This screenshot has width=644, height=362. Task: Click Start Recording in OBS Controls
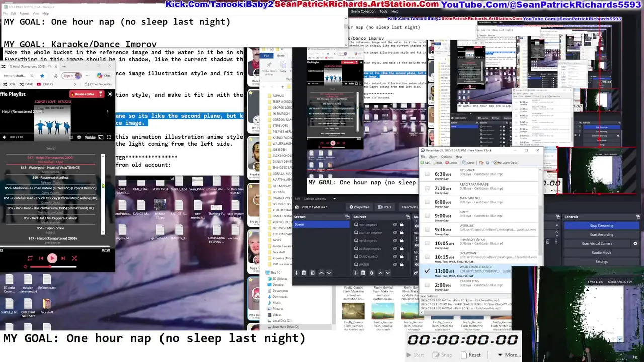[601, 235]
